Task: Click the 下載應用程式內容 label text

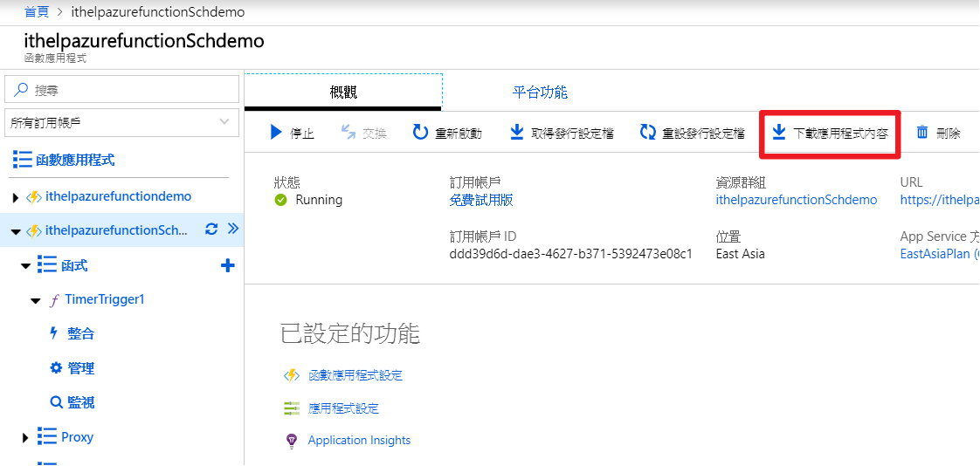Action: pos(840,133)
